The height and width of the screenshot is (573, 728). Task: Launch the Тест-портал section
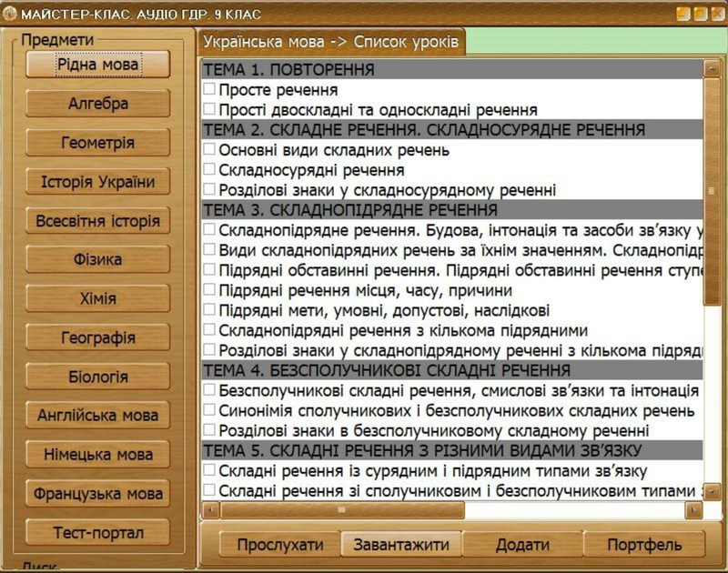click(98, 533)
